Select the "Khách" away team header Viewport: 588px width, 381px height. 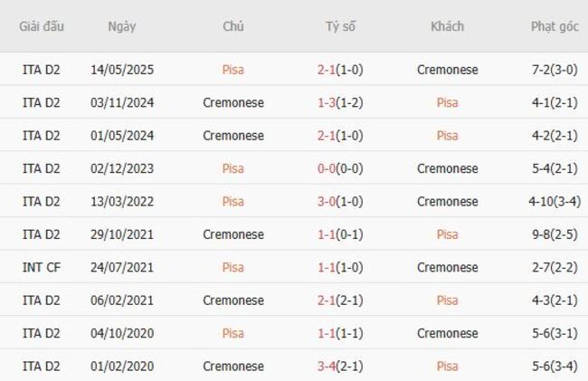[447, 26]
